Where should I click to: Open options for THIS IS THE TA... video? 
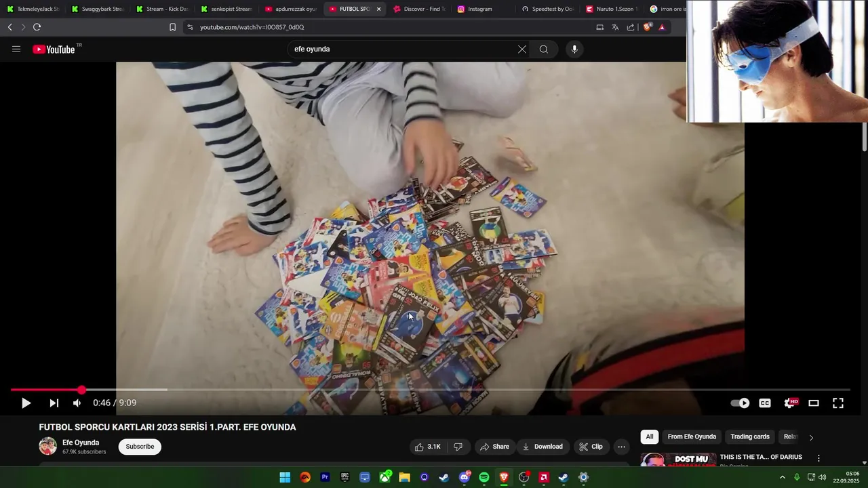coord(818,458)
